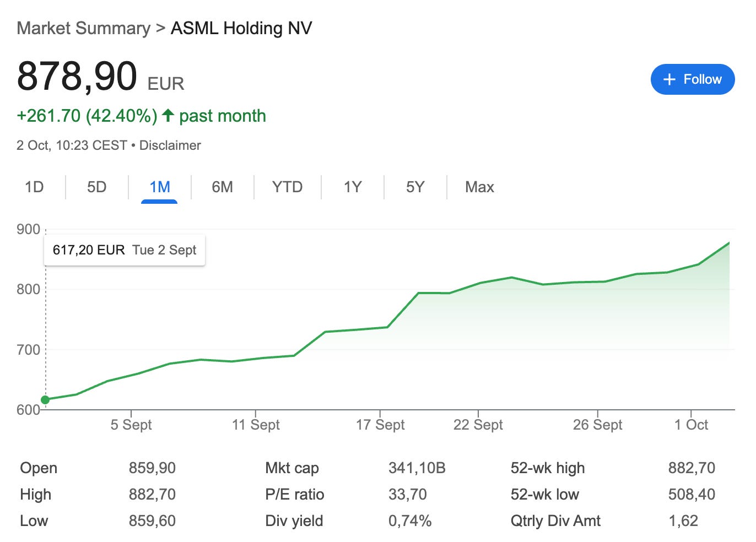The width and height of the screenshot is (756, 542).
Task: Click the green up arrow beside past month
Action: [168, 115]
